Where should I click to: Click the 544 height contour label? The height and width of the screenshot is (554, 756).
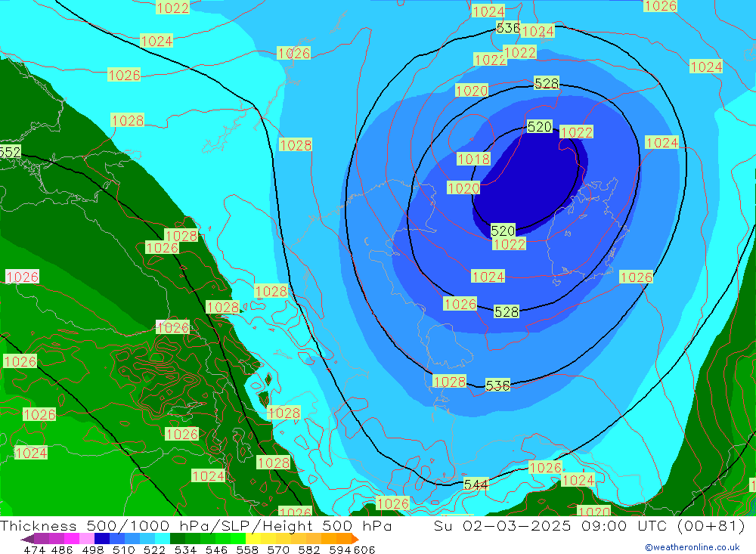pyautogui.click(x=476, y=484)
